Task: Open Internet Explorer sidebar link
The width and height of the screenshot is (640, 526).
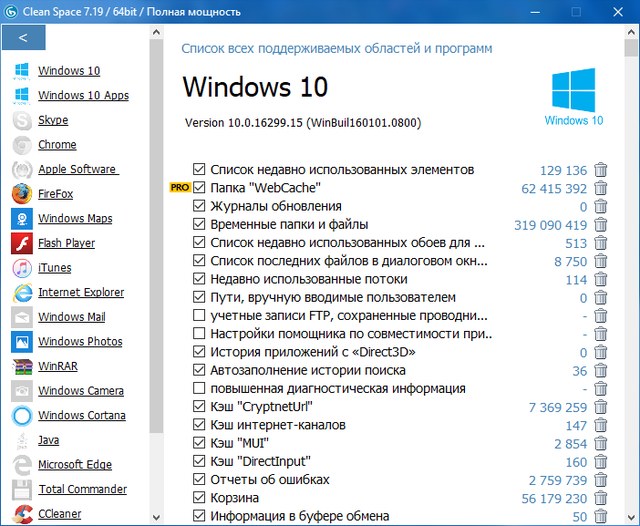Action: tap(81, 292)
